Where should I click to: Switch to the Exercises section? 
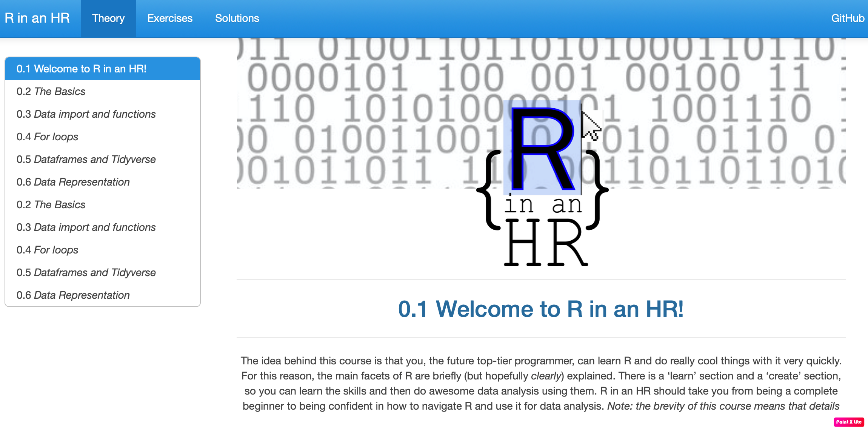pyautogui.click(x=169, y=18)
